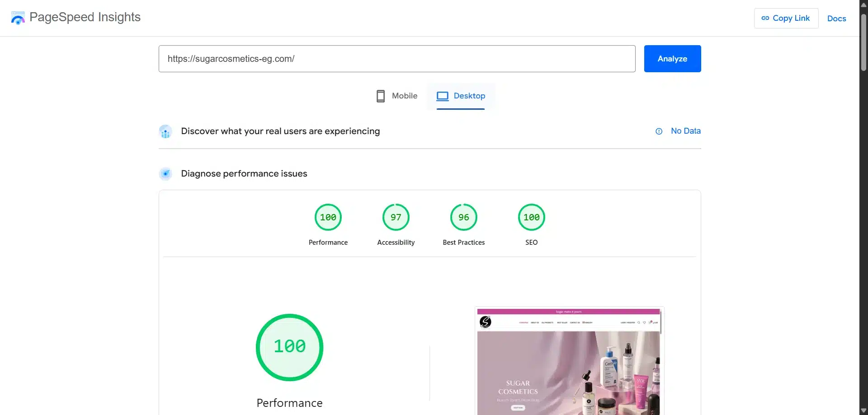The image size is (868, 415).
Task: Click the info icon beside No Data
Action: (659, 131)
